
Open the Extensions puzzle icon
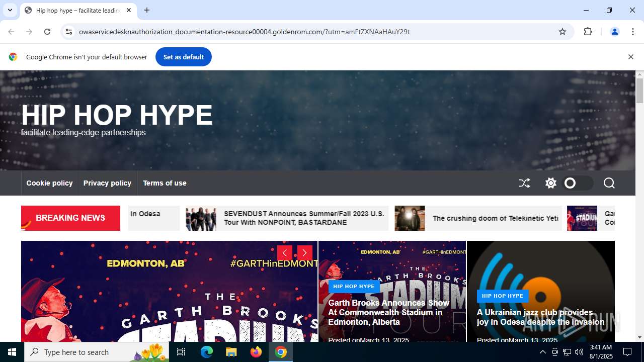588,32
